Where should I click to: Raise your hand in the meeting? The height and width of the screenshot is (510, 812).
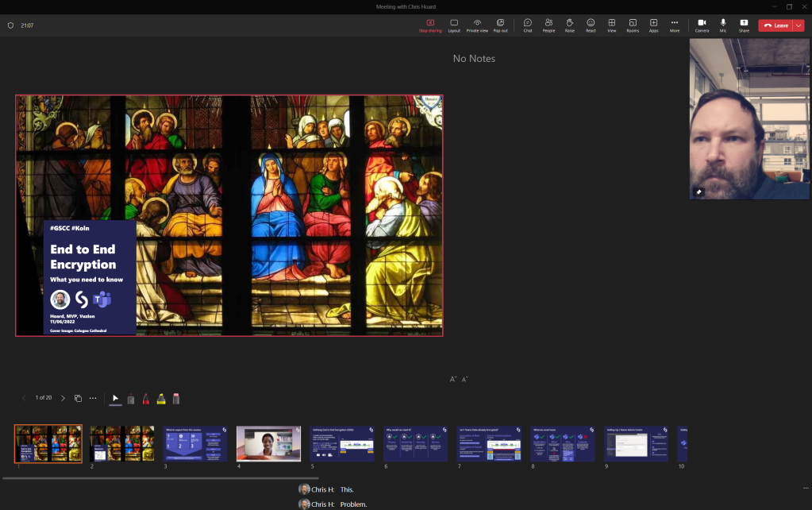[570, 25]
